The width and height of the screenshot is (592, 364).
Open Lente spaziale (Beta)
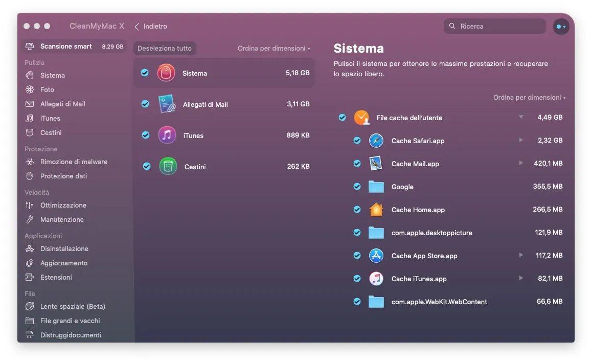click(x=73, y=306)
